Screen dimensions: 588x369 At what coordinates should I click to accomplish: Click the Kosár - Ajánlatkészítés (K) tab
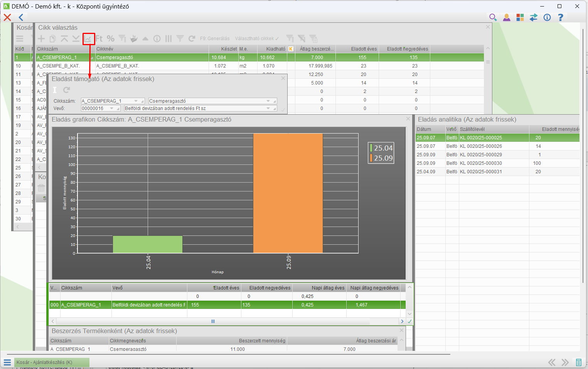click(x=52, y=362)
